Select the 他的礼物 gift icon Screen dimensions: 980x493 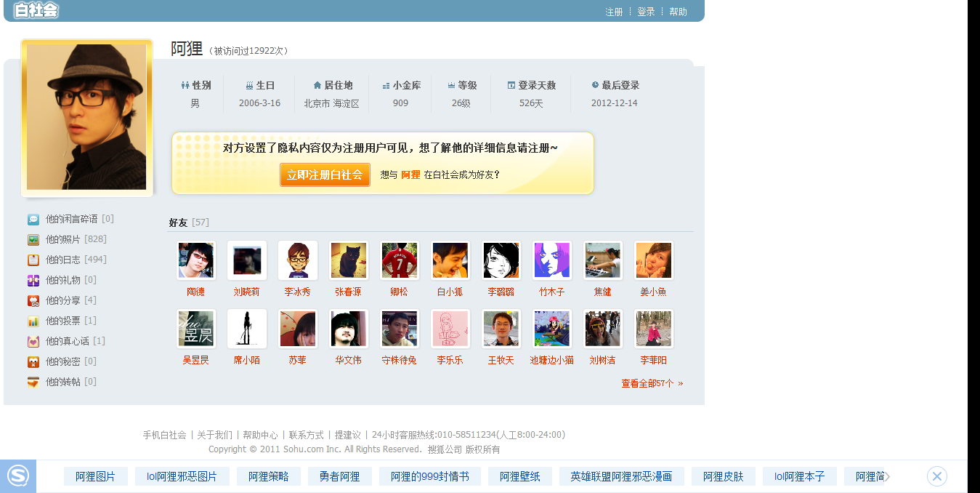point(33,280)
